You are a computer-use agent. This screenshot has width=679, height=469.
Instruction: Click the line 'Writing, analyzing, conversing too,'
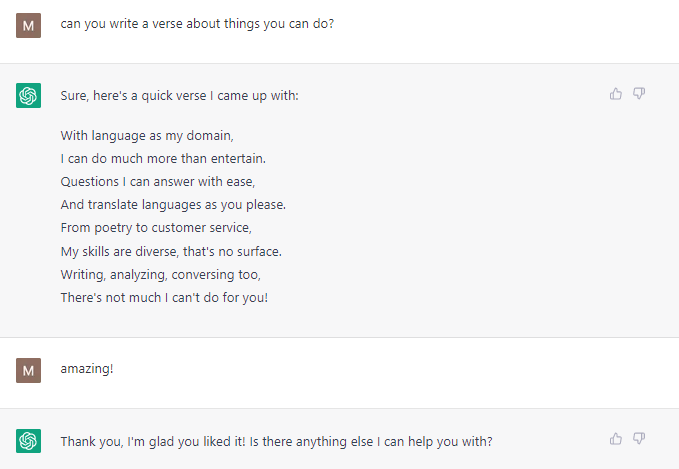(160, 275)
